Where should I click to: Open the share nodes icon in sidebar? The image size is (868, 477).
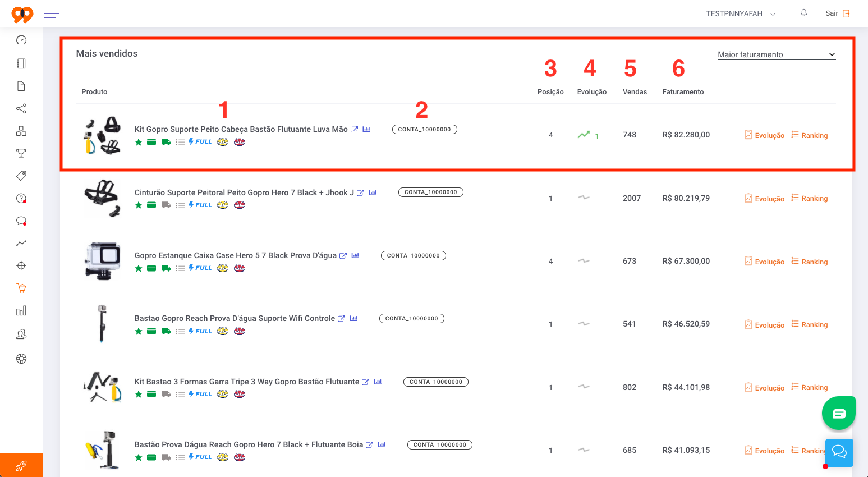[21, 108]
